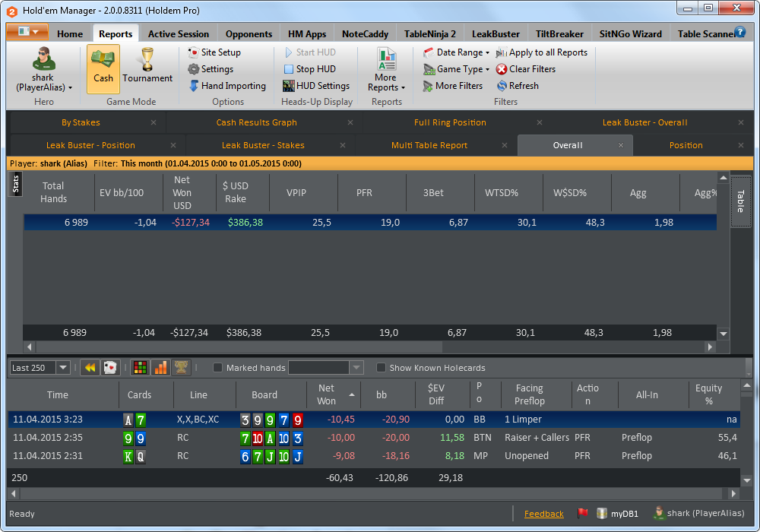Open the help question mark icon
The width and height of the screenshot is (760, 532).
pos(739,33)
